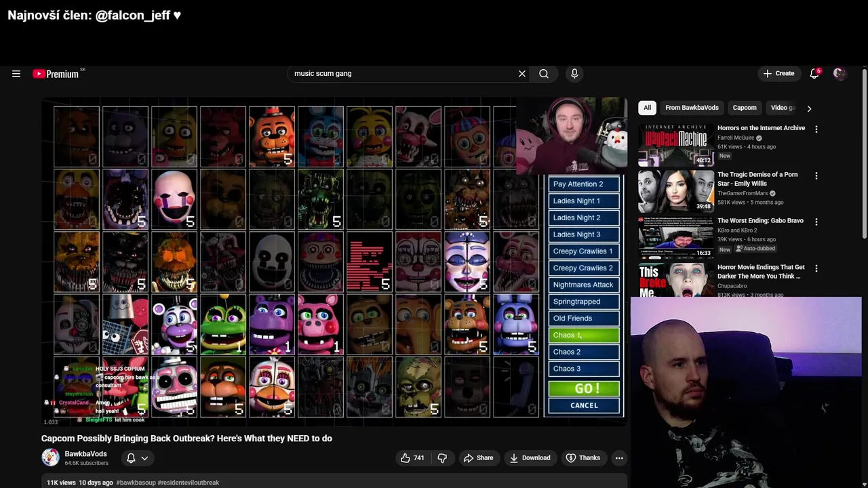Click the green GO! button
This screenshot has height=488, width=868.
(584, 389)
